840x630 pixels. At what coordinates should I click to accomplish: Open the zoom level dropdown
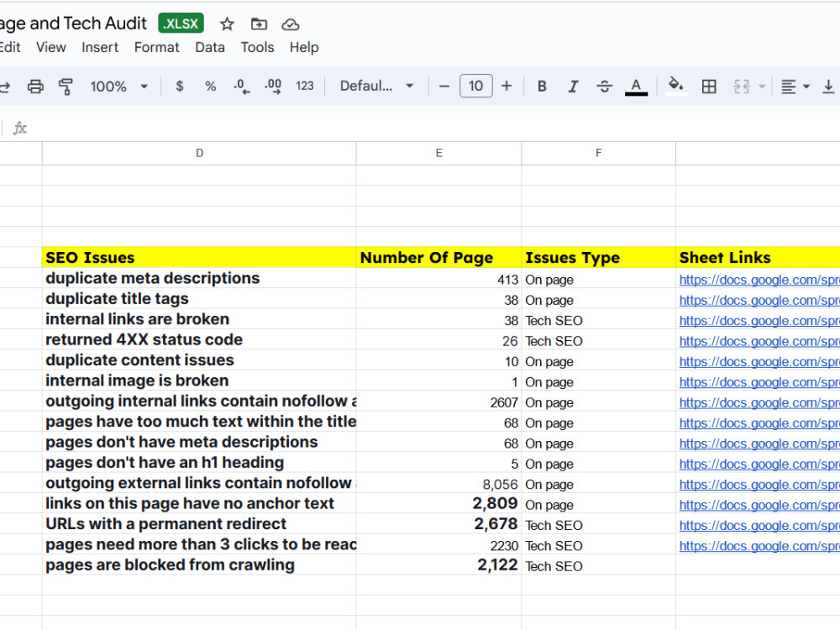click(x=119, y=87)
